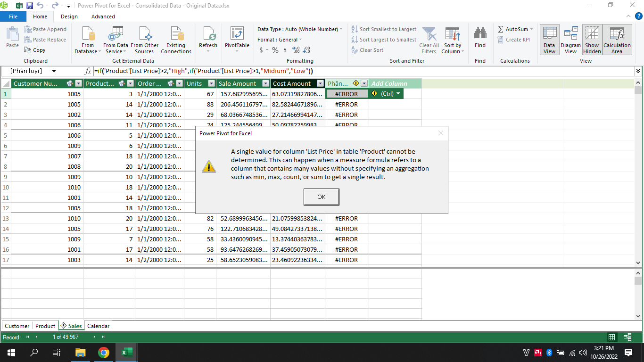Open the Design ribbon tab
644x362 pixels.
69,16
